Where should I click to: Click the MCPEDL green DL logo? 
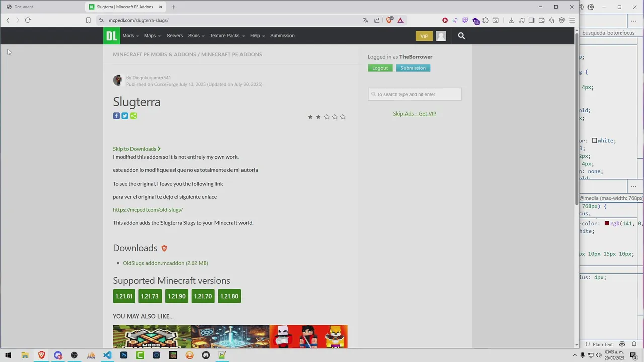coord(111,36)
